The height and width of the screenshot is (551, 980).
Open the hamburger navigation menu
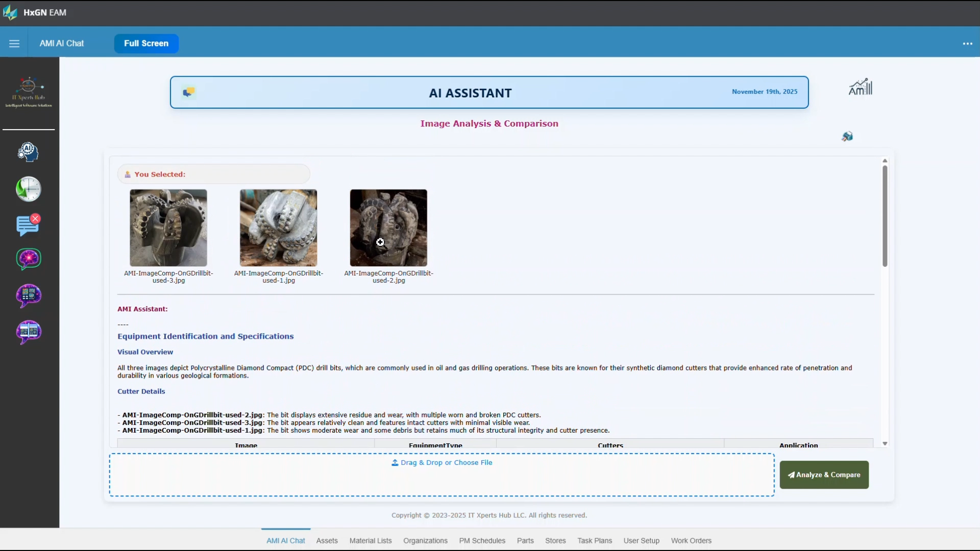tap(14, 43)
